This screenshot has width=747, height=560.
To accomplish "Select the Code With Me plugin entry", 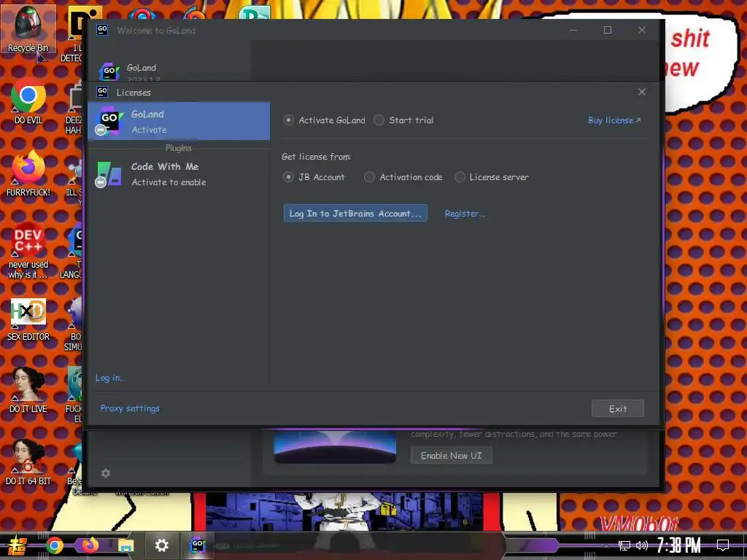I will tap(179, 174).
